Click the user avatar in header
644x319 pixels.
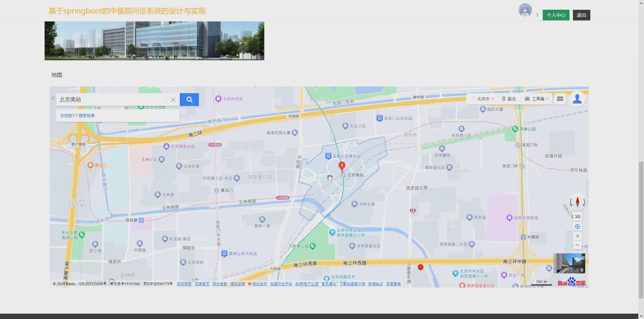coord(525,10)
